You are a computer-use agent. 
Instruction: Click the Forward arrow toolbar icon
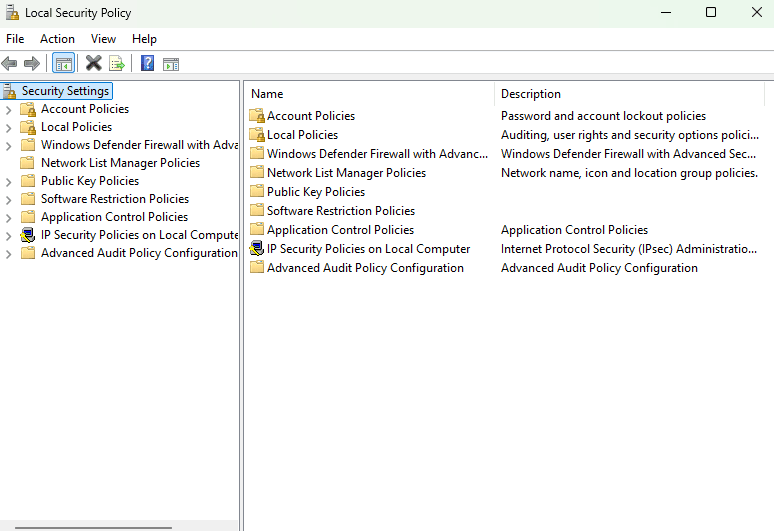32,64
